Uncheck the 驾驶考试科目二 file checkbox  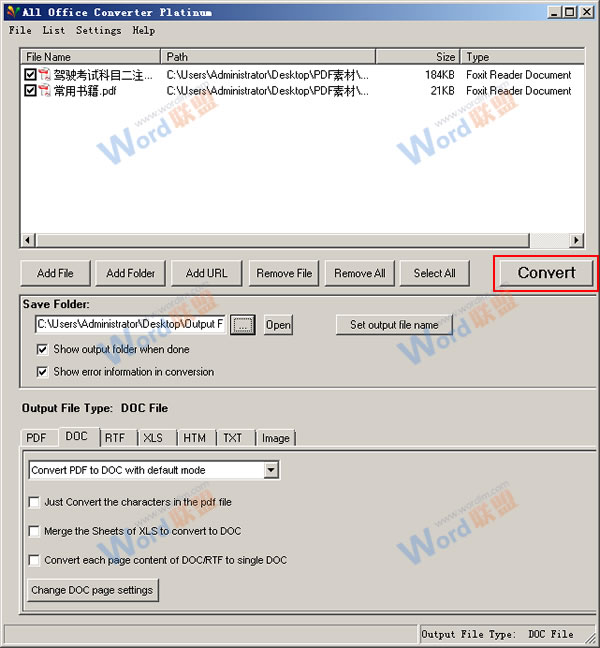30,74
